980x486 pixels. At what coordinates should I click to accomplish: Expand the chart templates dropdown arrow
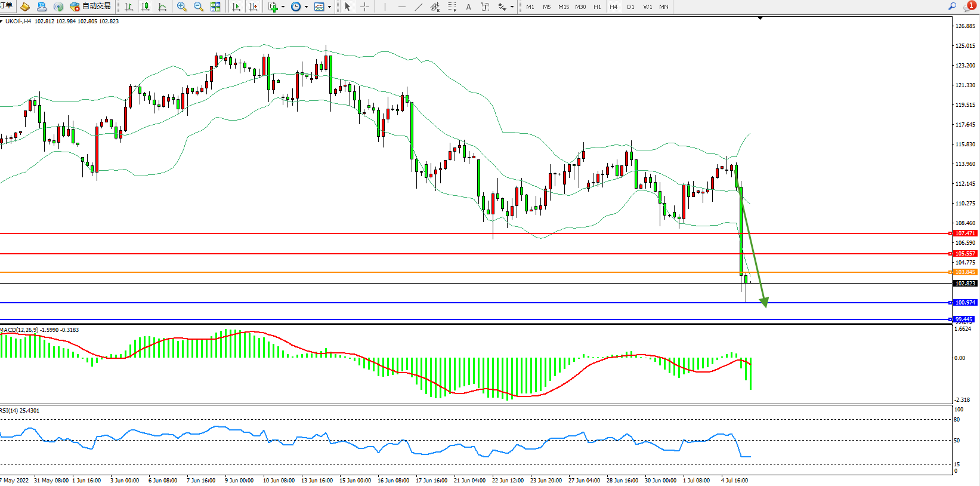point(330,7)
